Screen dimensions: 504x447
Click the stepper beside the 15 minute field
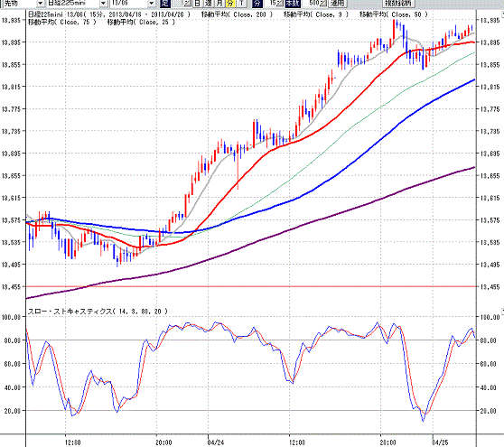click(280, 4)
